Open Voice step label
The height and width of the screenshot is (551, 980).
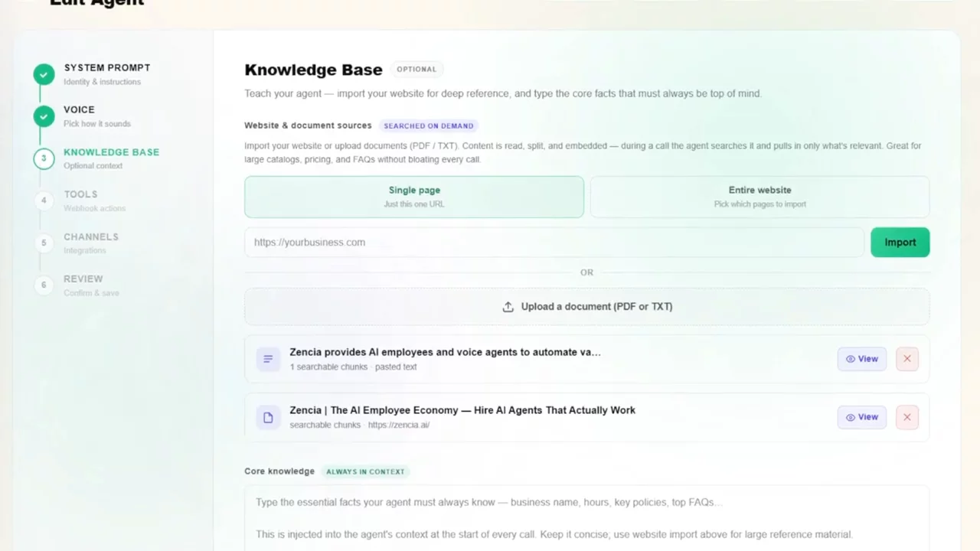point(79,109)
